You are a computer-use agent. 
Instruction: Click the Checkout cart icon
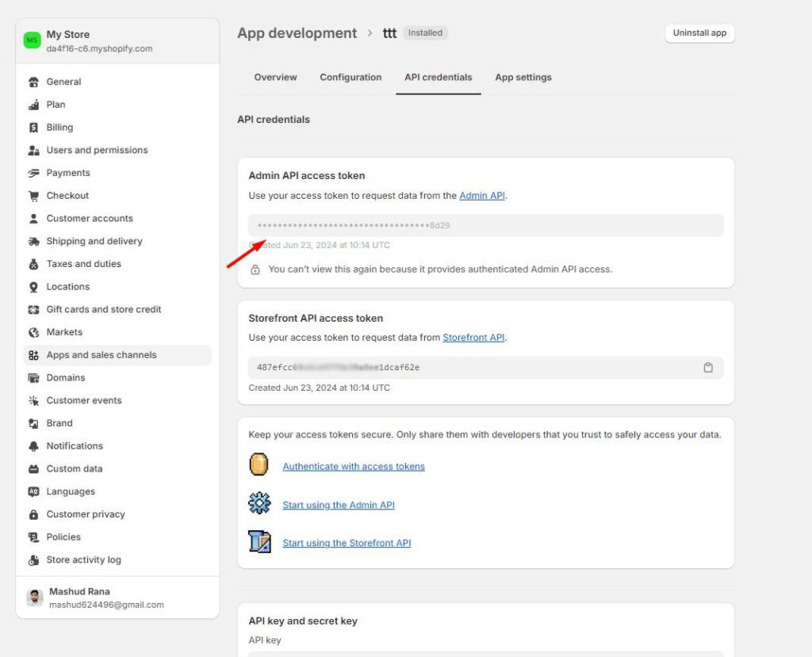tap(33, 196)
